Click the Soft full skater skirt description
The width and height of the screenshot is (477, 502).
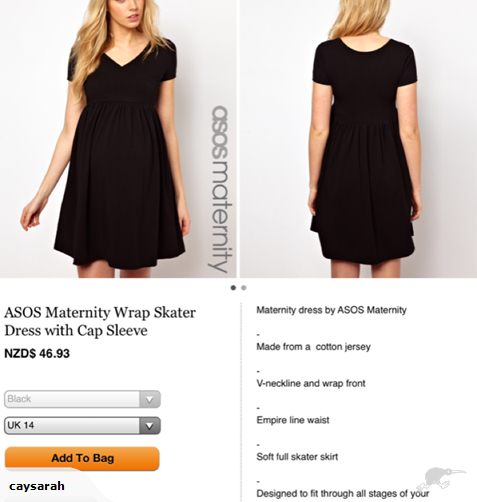click(297, 457)
